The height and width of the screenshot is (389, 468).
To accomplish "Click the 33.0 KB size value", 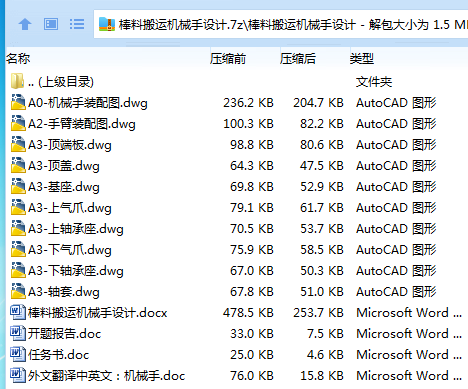I will 252,334.
